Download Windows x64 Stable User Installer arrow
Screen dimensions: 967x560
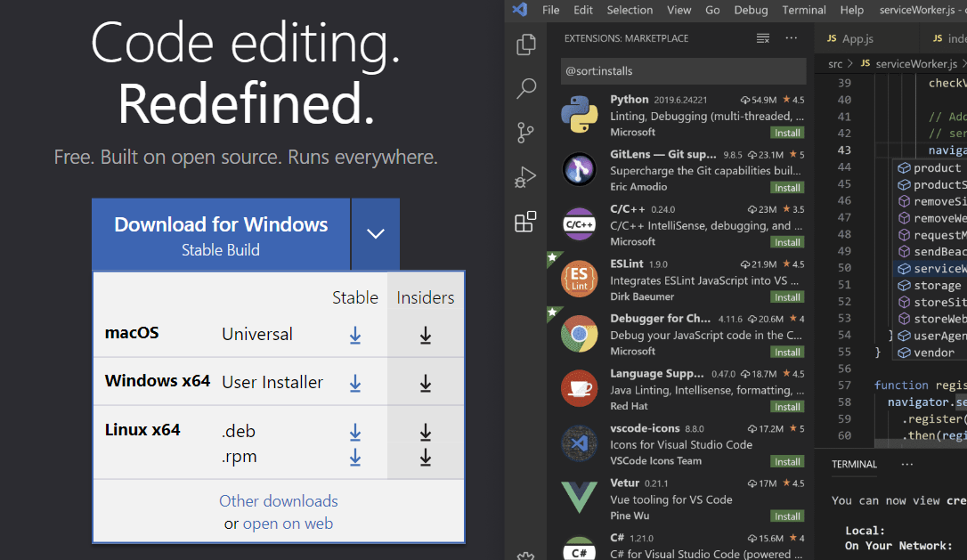(355, 384)
